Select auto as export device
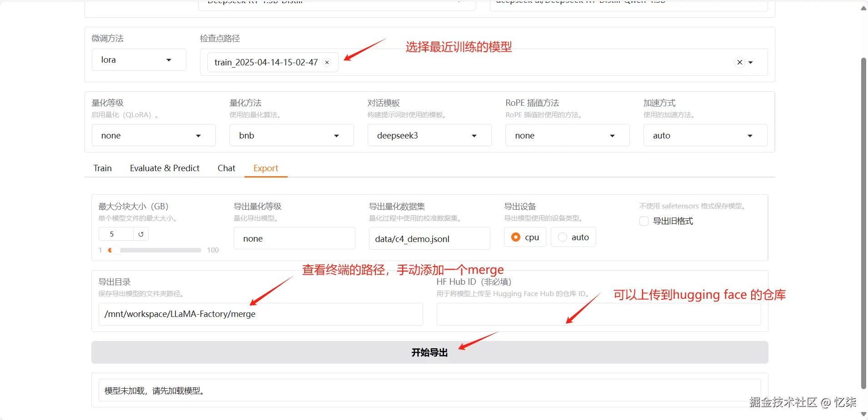Viewport: 868px width, 420px height. [x=574, y=237]
